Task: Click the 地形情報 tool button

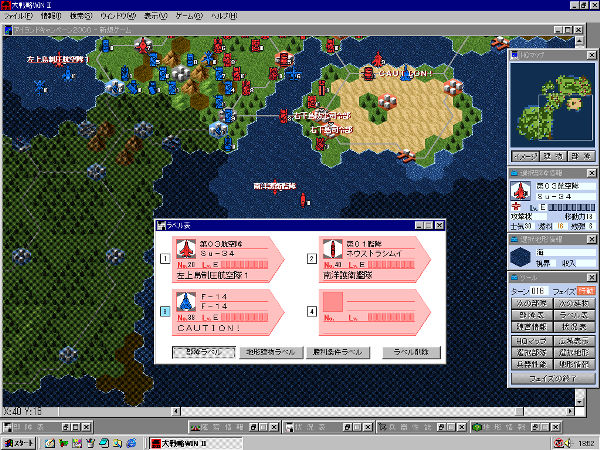Action: coord(574,364)
